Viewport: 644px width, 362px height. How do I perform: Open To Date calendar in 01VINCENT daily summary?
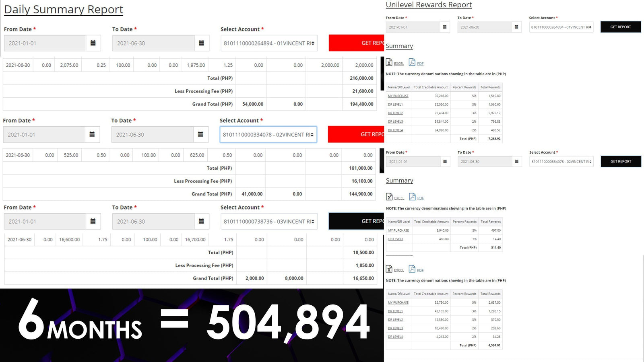click(201, 43)
